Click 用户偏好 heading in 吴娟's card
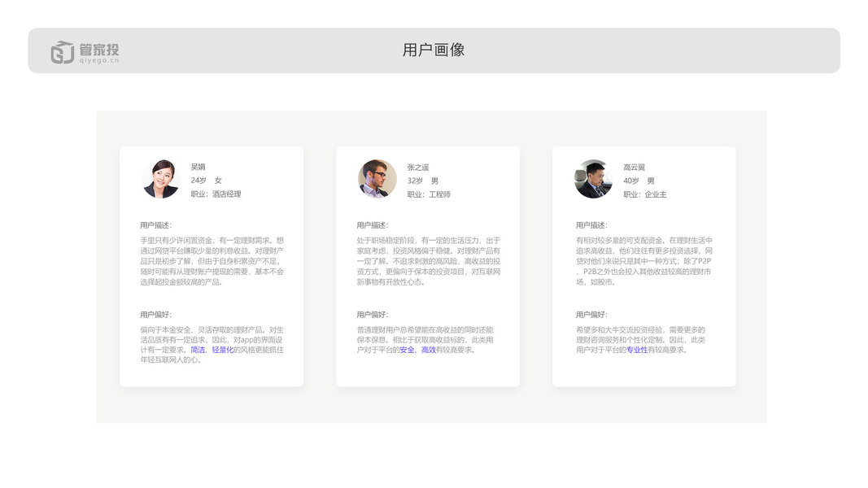Screen dimensions: 868x488 pyautogui.click(x=155, y=315)
